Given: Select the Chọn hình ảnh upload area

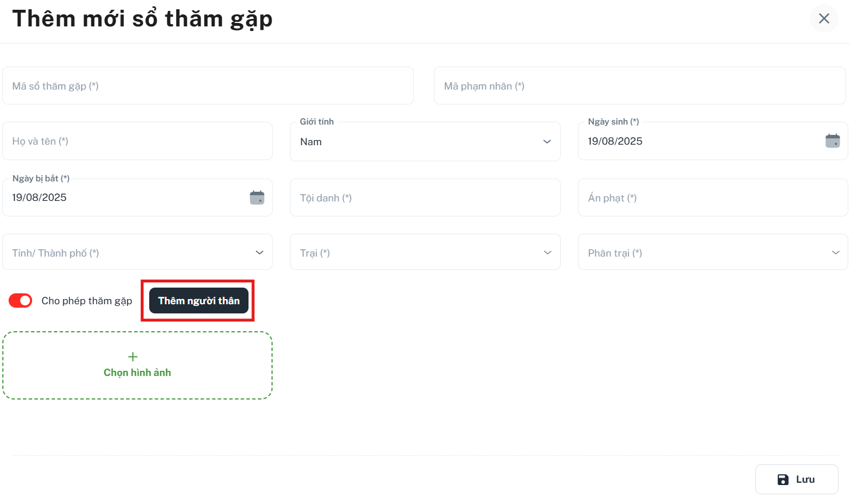Looking at the screenshot, I should click(137, 365).
